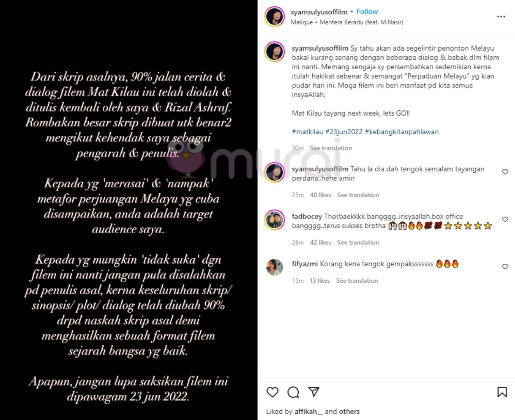This screenshot has width=515, height=420.
Task: Open the comment bubble icon
Action: pos(293,392)
